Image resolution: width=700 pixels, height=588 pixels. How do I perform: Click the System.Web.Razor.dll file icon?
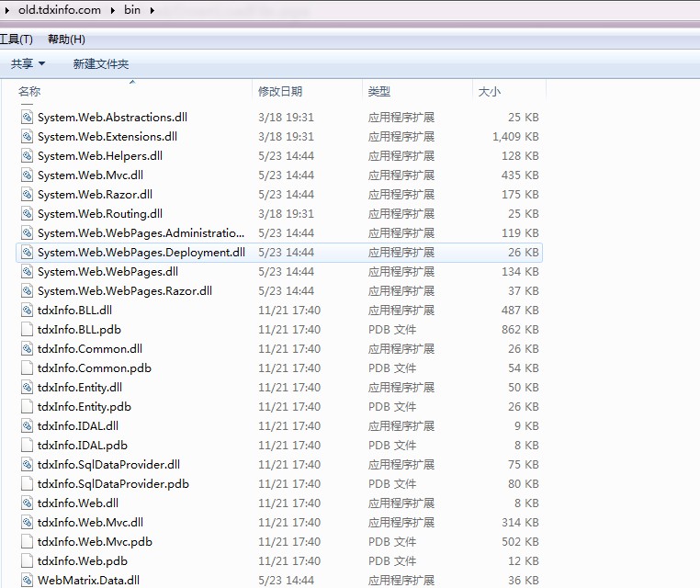click(x=28, y=194)
